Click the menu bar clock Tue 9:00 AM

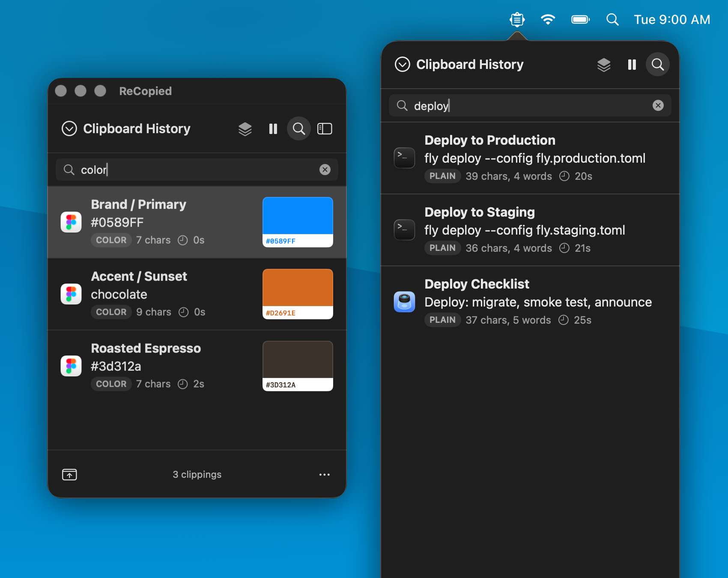coord(672,19)
